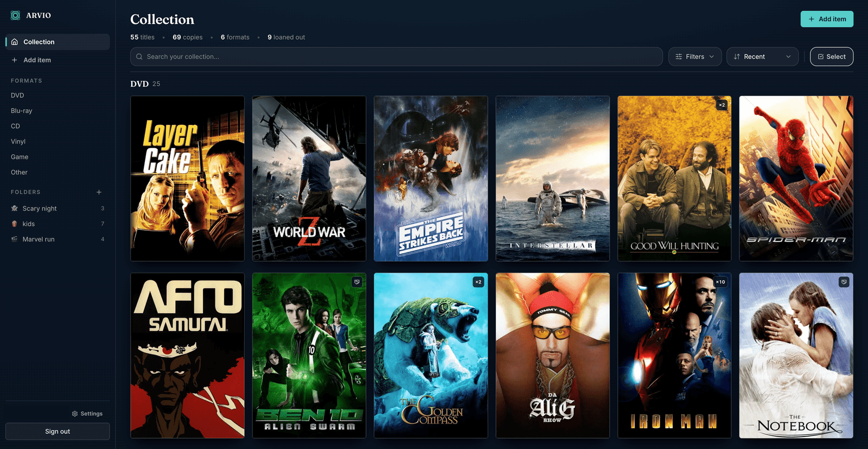868x449 pixels.
Task: Open the Interstellar cover
Action: point(553,179)
